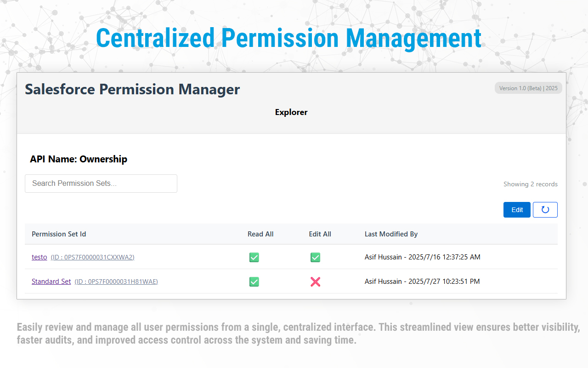
Task: Open the testo permission set link
Action: 39,257
